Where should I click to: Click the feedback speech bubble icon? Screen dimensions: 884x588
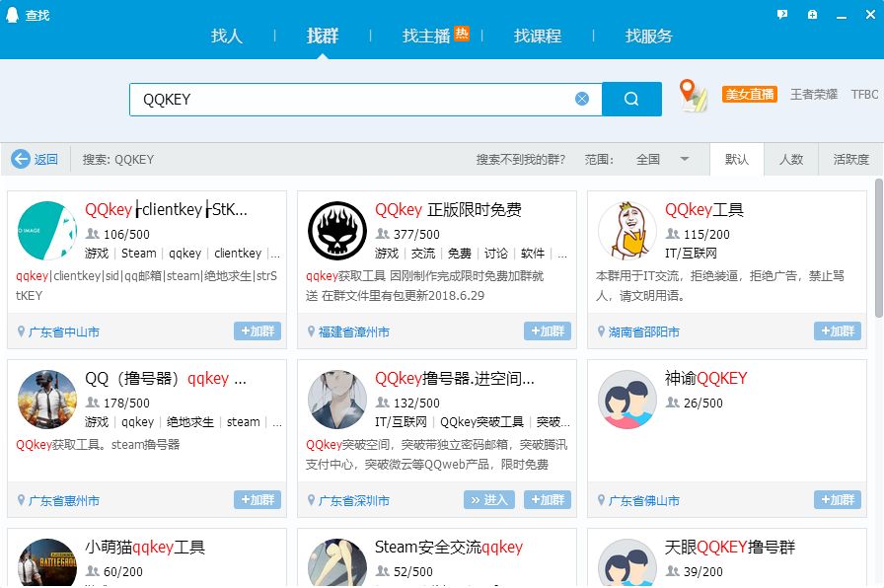tap(782, 15)
